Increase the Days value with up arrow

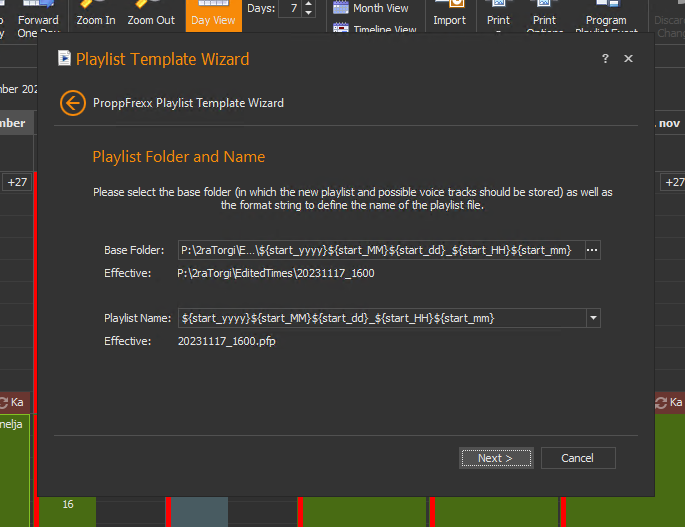coord(308,4)
